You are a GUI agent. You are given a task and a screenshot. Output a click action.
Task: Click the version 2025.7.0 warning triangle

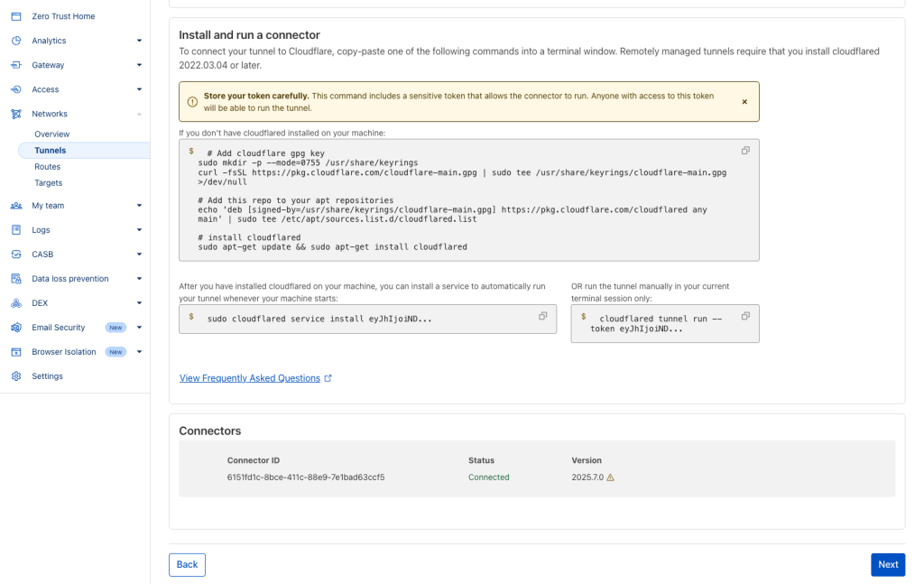coord(611,477)
